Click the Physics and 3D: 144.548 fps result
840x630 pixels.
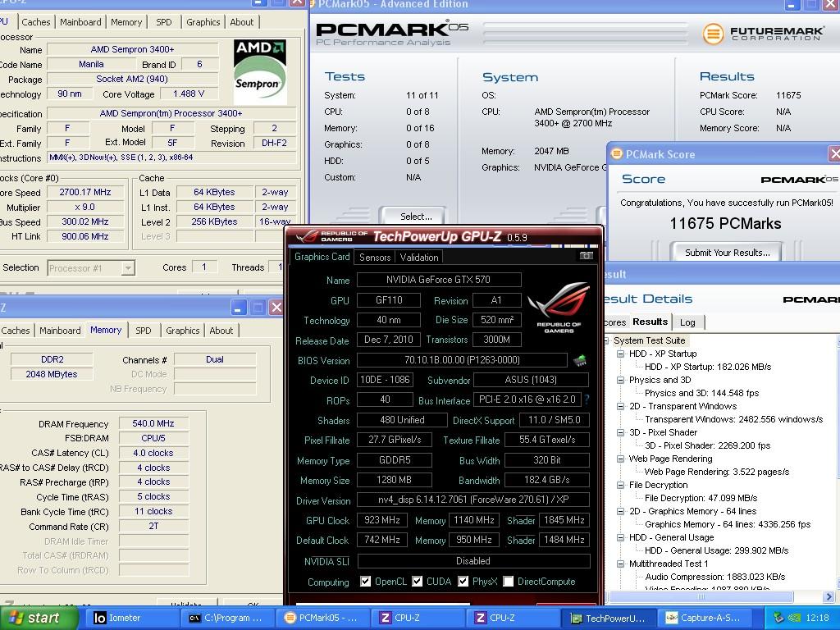(x=702, y=393)
